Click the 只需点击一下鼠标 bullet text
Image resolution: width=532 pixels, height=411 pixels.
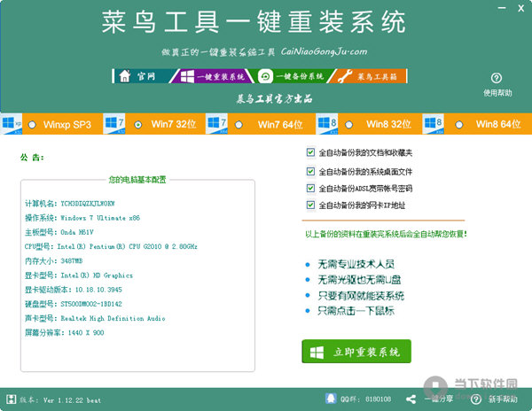tap(356, 310)
